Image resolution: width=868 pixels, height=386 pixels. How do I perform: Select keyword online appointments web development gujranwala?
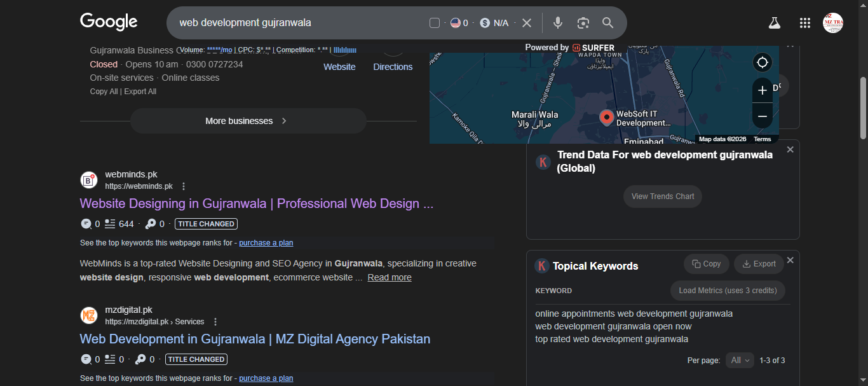pyautogui.click(x=634, y=314)
